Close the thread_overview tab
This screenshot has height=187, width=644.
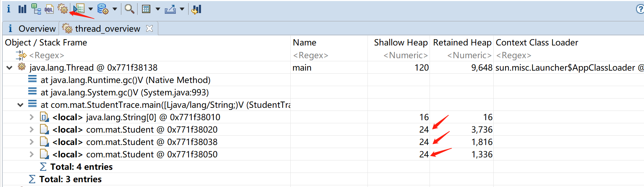click(x=149, y=29)
